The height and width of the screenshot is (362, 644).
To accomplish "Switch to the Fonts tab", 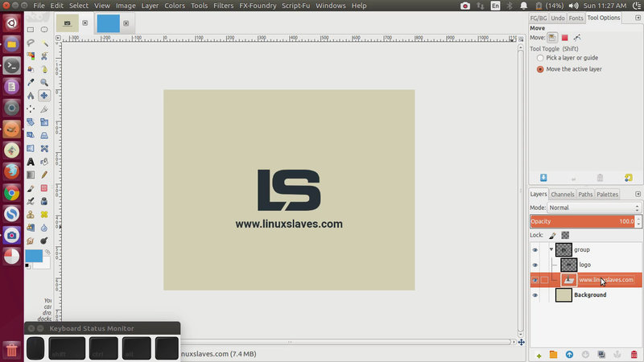I will (576, 18).
